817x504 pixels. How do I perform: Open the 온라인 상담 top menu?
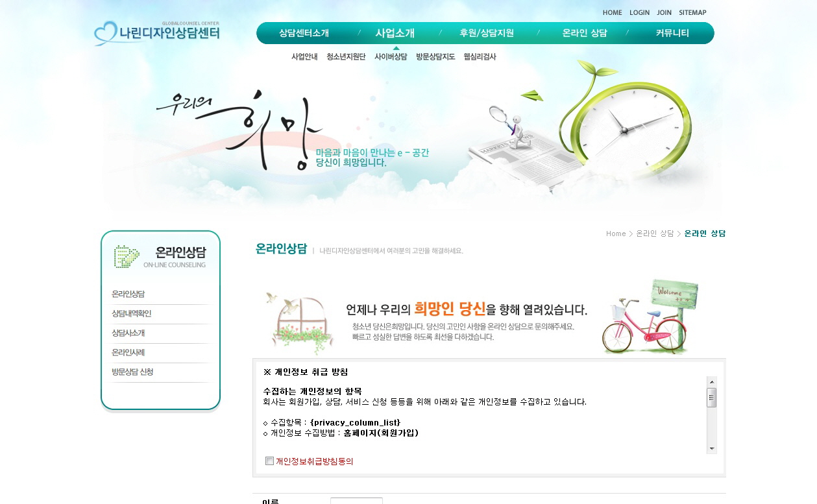585,33
